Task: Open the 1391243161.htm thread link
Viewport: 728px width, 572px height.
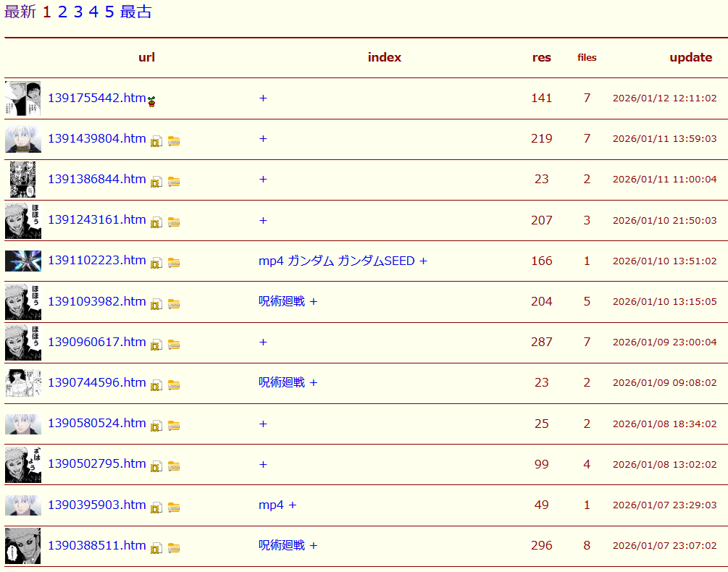Action: (97, 219)
